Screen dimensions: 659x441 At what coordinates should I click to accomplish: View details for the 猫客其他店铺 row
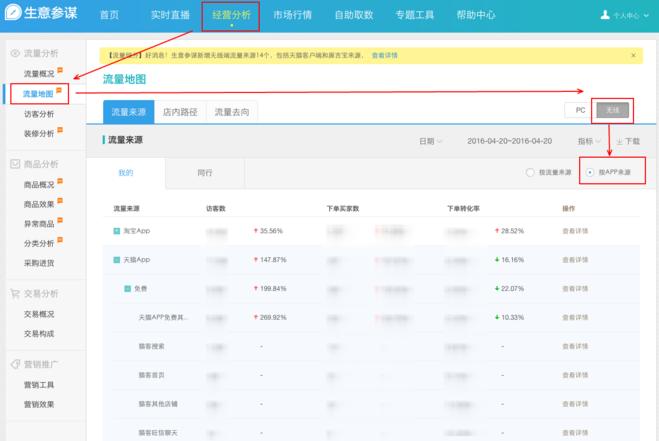(x=575, y=404)
